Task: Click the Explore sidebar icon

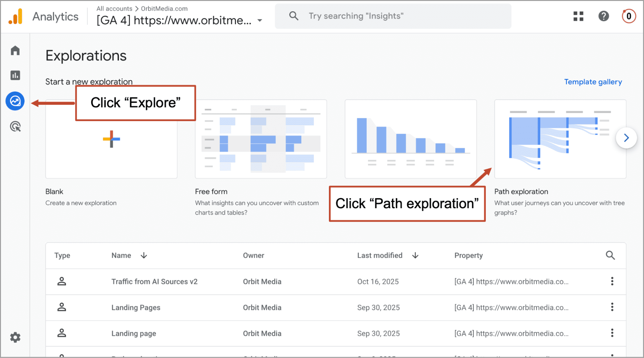Action: point(15,101)
